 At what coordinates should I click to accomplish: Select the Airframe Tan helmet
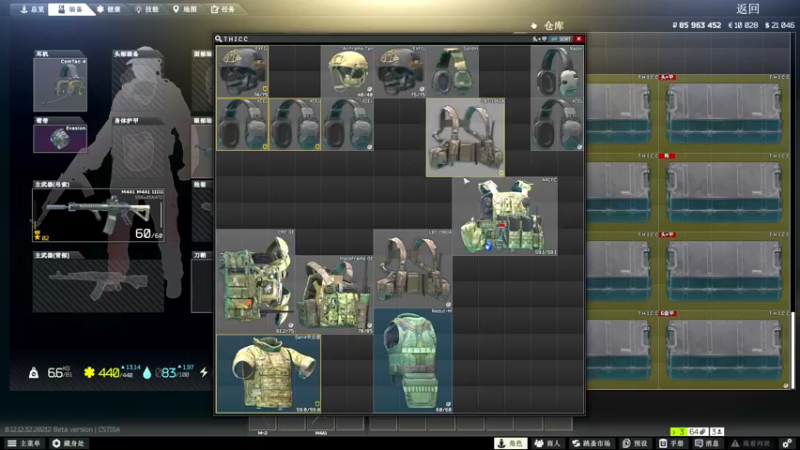pyautogui.click(x=347, y=71)
